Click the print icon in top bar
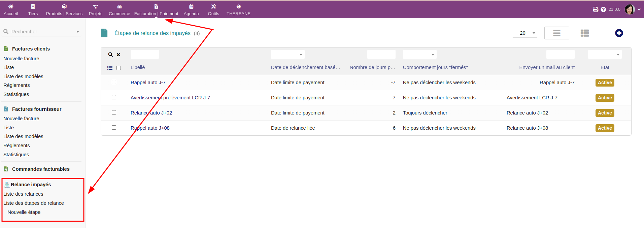The image size is (644, 228). [x=595, y=9]
